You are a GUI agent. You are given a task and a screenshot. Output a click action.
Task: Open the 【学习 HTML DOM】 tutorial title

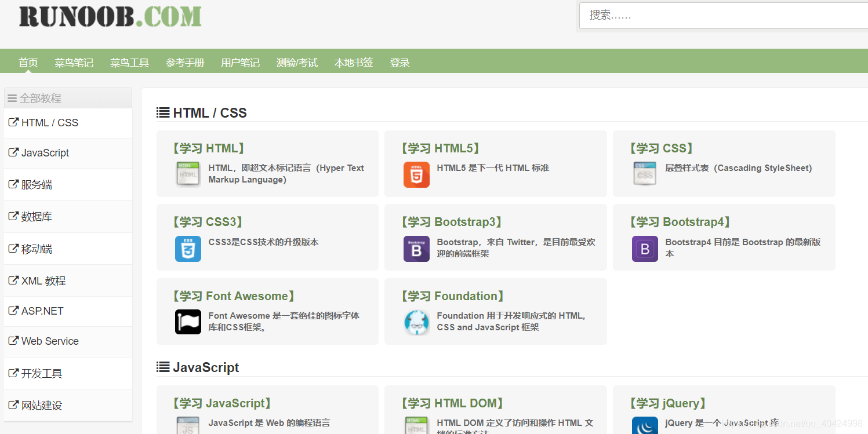point(452,403)
